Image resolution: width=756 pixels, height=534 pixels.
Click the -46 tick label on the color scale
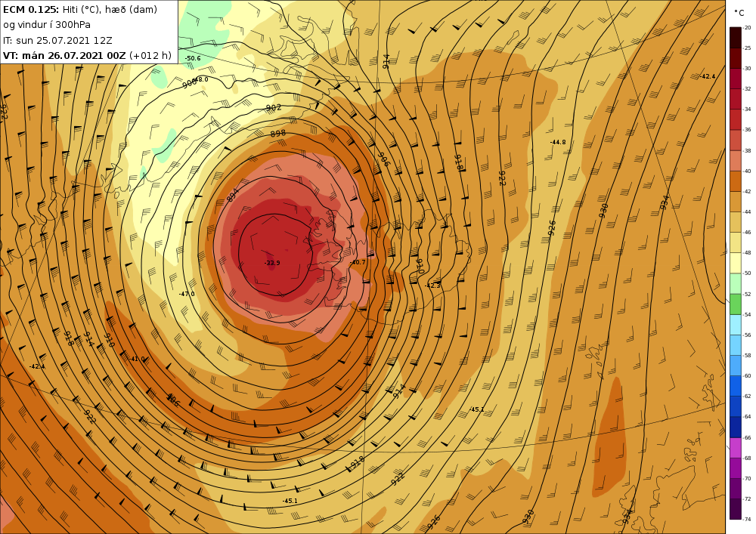[748, 233]
